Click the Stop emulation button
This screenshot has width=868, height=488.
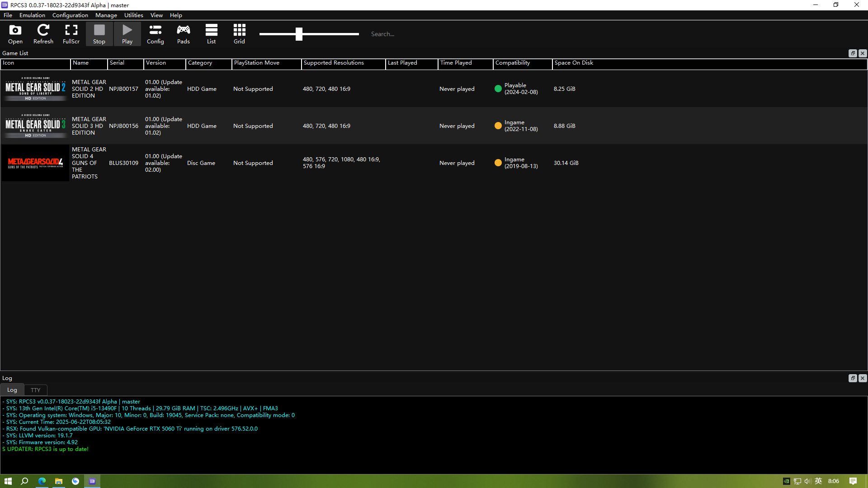(x=99, y=34)
